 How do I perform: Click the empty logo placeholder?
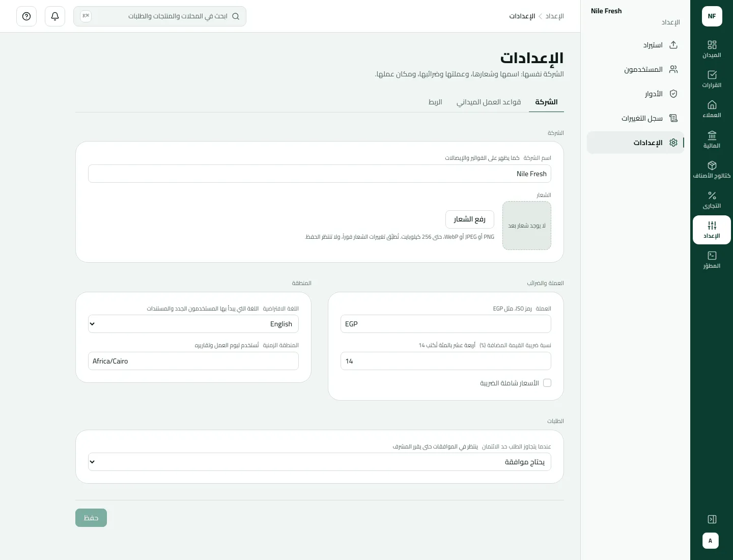pyautogui.click(x=527, y=226)
